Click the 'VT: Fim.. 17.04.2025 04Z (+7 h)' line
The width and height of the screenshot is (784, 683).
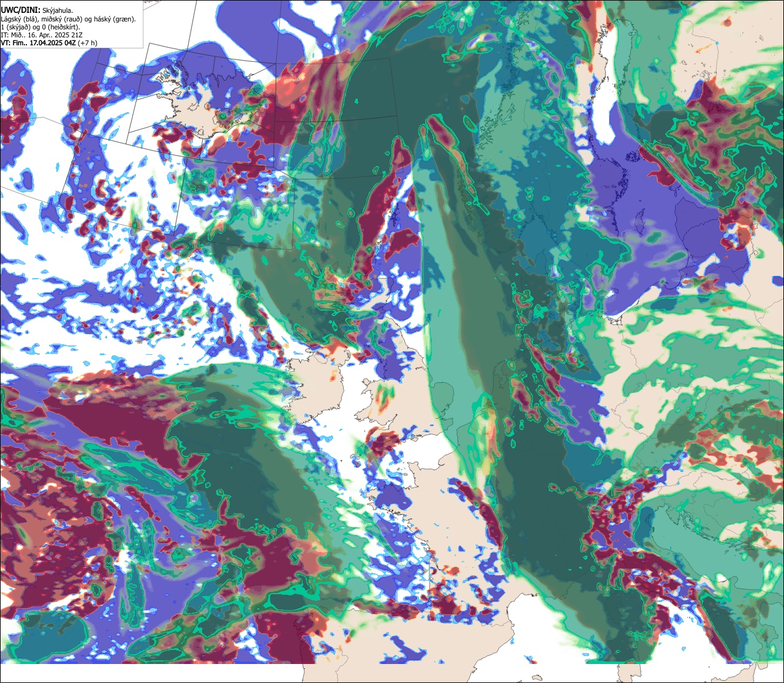tap(49, 43)
